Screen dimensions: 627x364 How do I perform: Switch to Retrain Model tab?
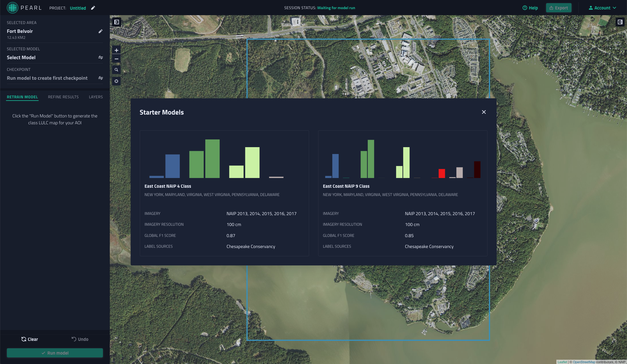coord(22,97)
